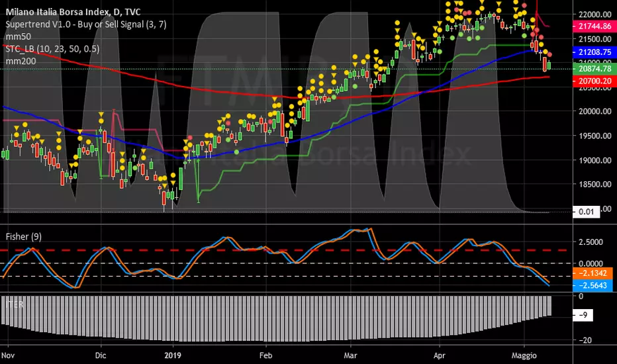617x364 pixels.
Task: Click the Dic label on time axis
Action: [x=101, y=355]
